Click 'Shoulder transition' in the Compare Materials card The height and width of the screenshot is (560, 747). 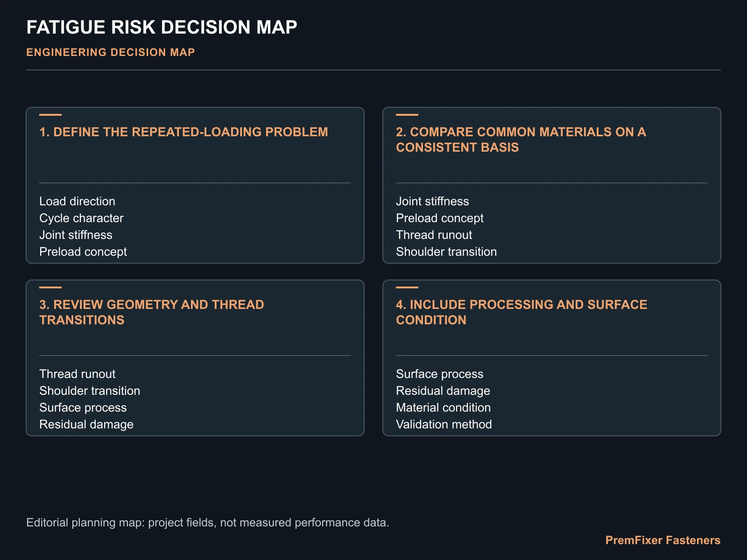[446, 252]
